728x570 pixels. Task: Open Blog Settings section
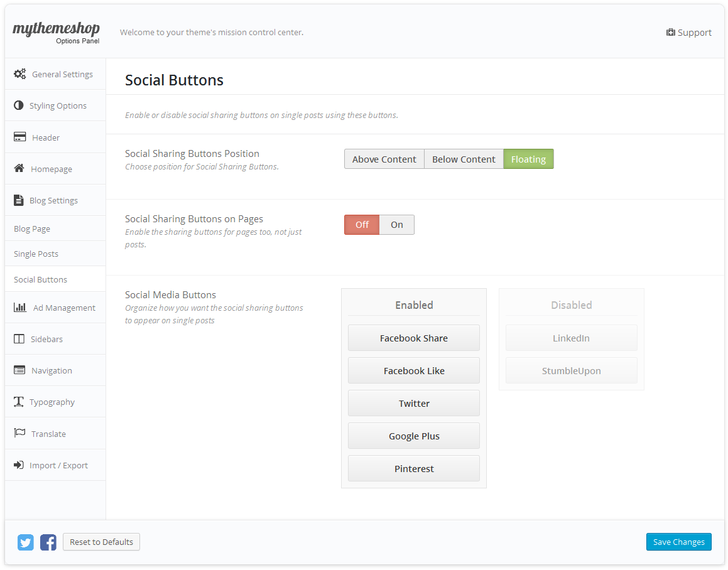point(54,200)
